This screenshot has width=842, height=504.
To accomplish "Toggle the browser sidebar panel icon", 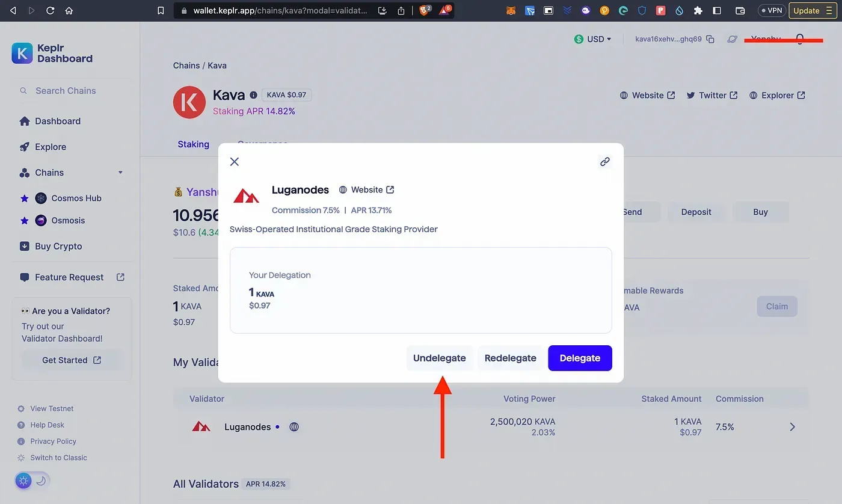I will coord(716,10).
